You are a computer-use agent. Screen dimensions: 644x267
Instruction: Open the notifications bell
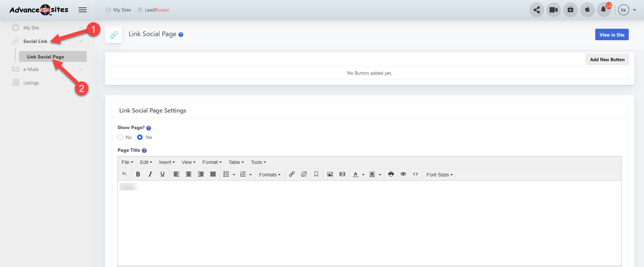[603, 10]
